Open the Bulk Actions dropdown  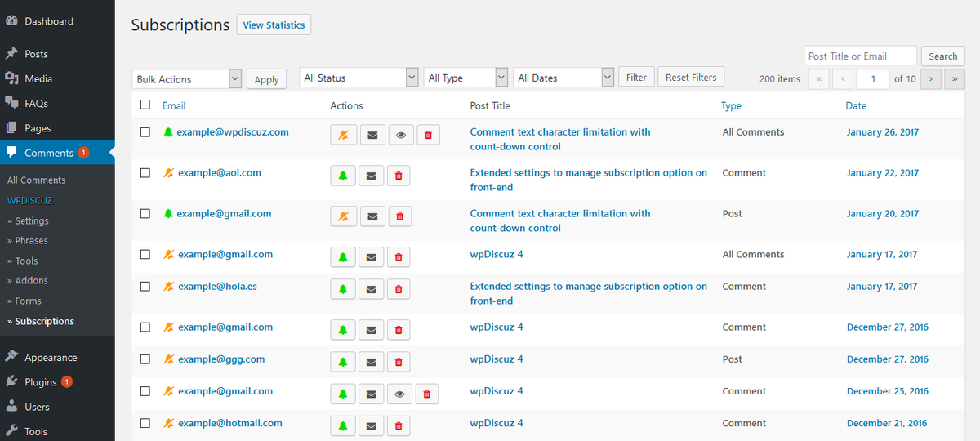[x=187, y=78]
